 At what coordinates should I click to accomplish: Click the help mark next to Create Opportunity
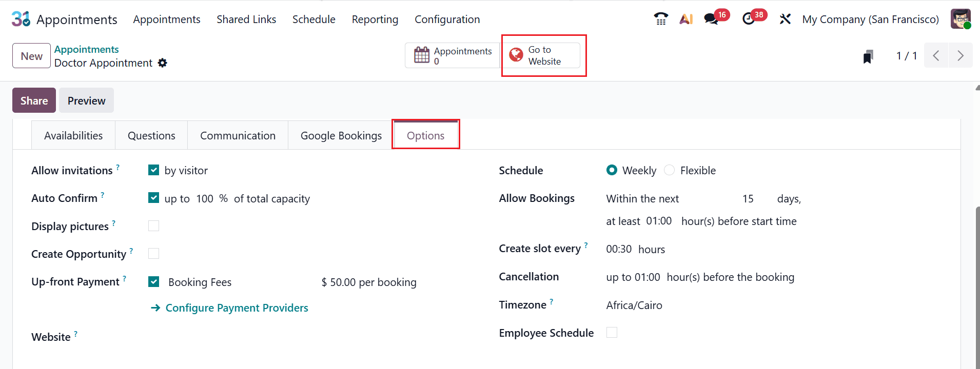pyautogui.click(x=131, y=251)
